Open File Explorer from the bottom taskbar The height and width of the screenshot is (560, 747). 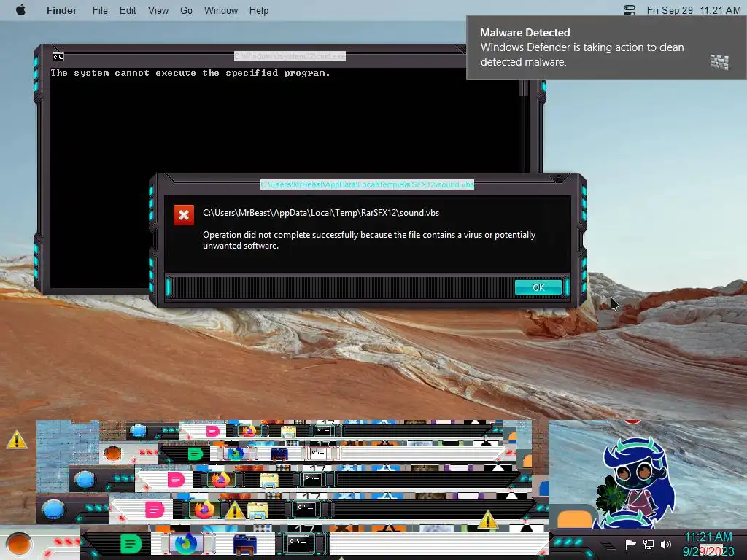pos(245,544)
